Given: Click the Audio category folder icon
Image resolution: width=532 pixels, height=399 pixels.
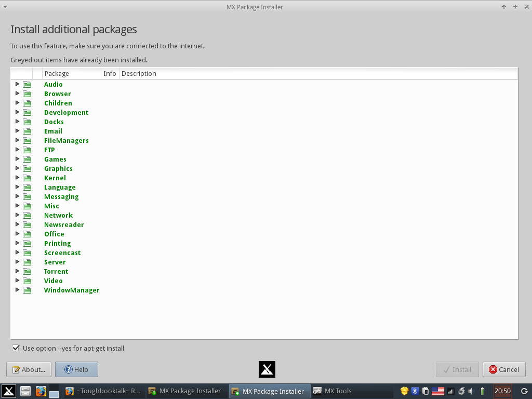Looking at the screenshot, I should [x=27, y=85].
